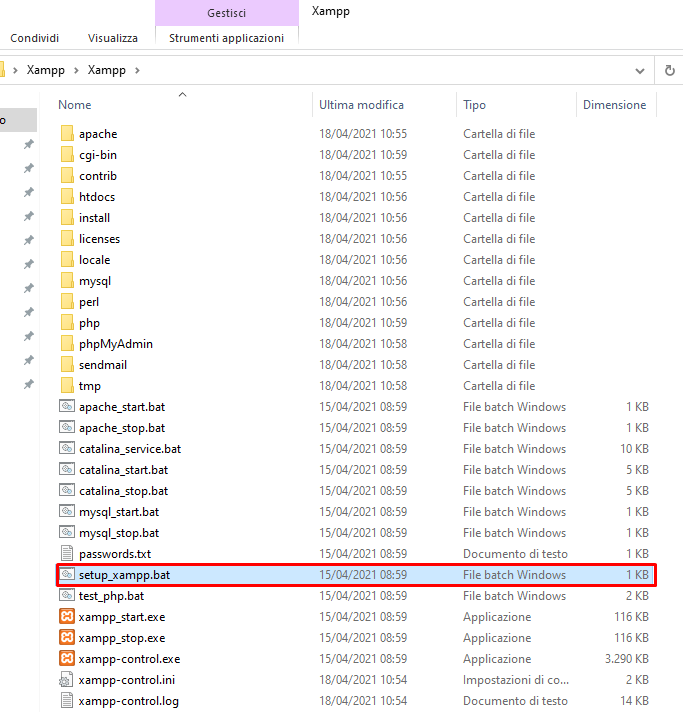Select the catalina_start.bat file name
The width and height of the screenshot is (683, 712).
click(x=124, y=470)
